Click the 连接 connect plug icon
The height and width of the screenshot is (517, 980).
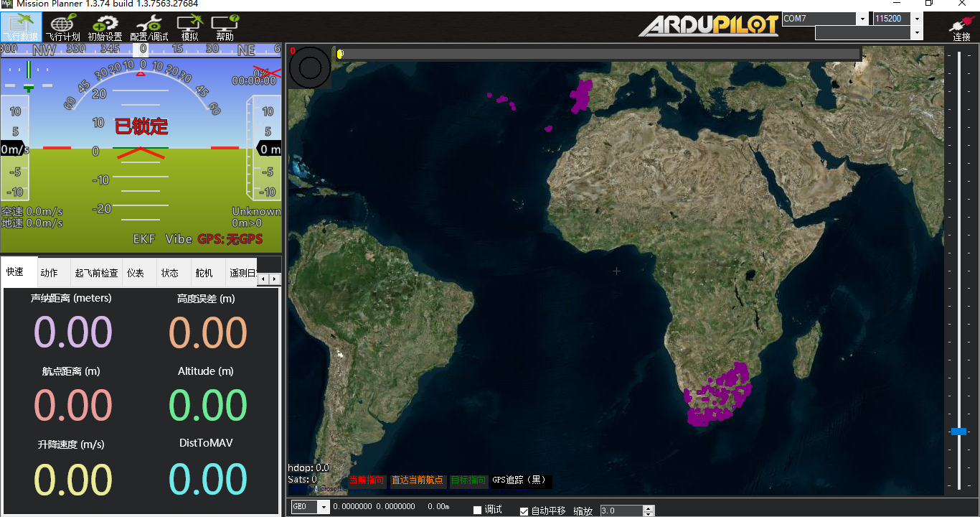click(961, 27)
